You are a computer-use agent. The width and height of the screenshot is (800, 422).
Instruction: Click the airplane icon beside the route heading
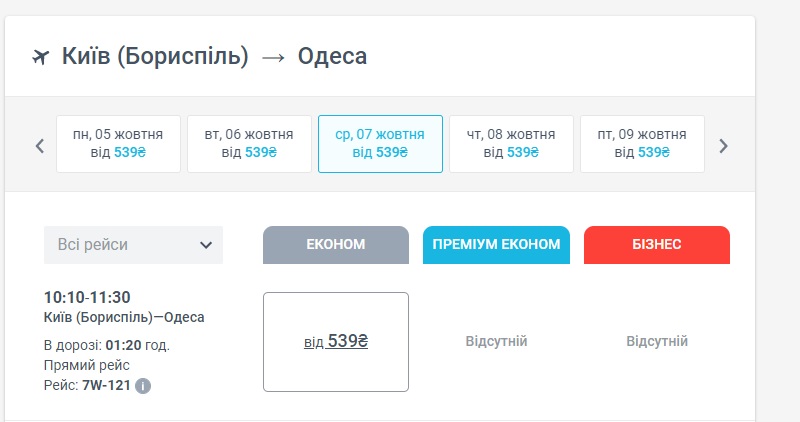tap(42, 56)
